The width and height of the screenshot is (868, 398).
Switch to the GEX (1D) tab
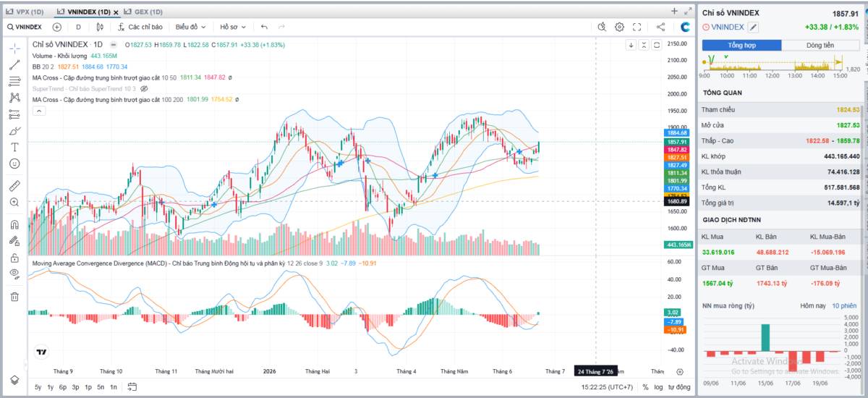(144, 12)
